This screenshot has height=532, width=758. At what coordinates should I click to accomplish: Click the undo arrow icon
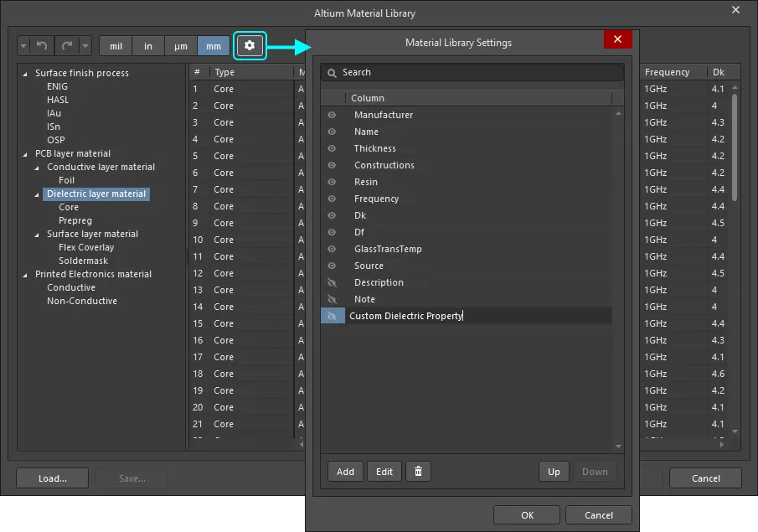pos(42,46)
